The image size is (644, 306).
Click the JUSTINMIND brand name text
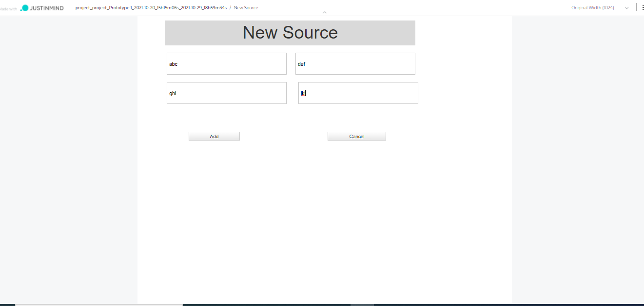[x=47, y=8]
